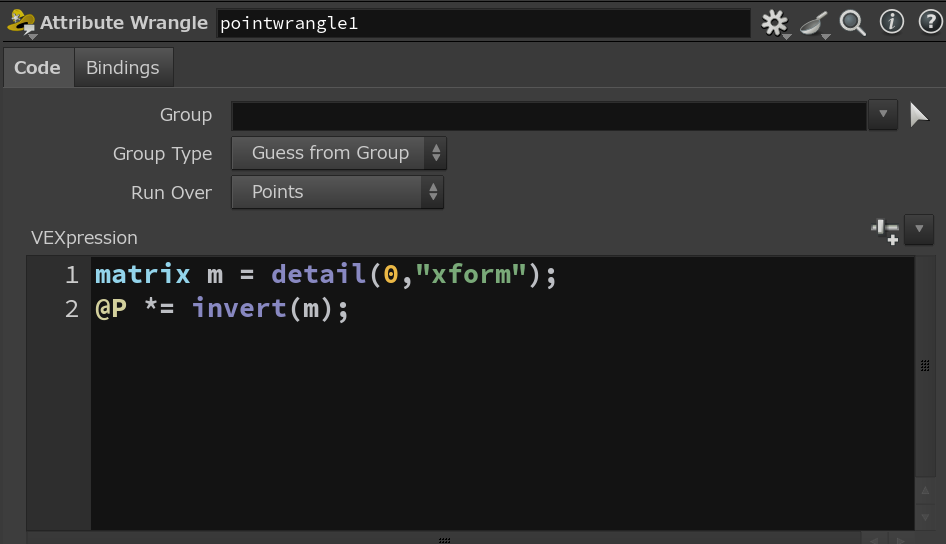Click the editor scroll down arrow
Image resolution: width=946 pixels, height=544 pixels.
(x=925, y=517)
